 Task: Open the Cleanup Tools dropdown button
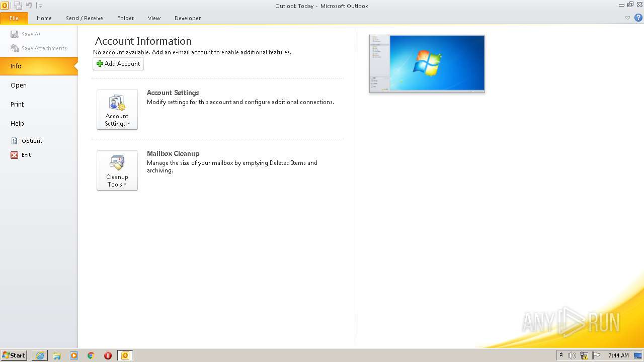117,170
